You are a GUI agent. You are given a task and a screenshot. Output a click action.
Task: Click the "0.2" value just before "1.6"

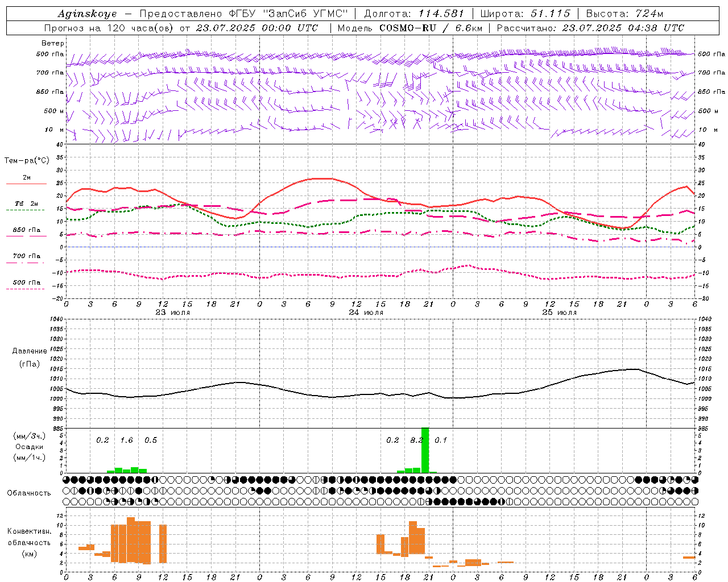(102, 440)
